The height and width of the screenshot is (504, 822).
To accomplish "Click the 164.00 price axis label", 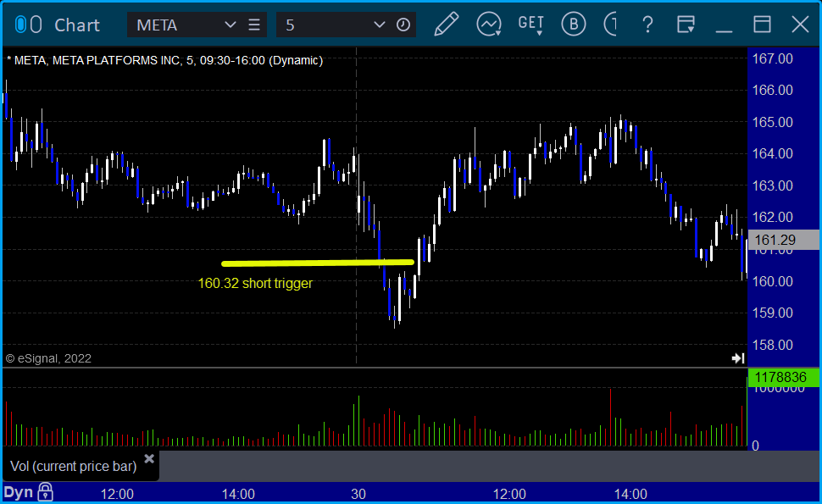I will [773, 153].
